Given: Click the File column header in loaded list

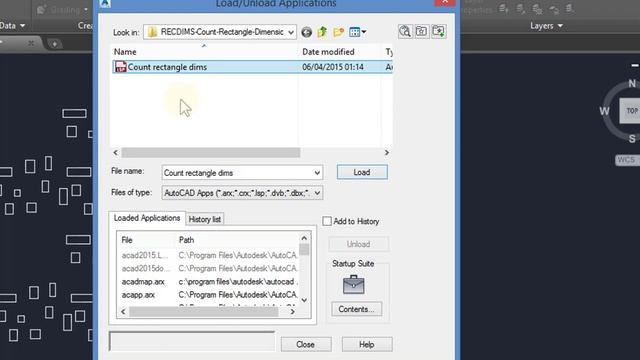Looking at the screenshot, I should [x=146, y=240].
